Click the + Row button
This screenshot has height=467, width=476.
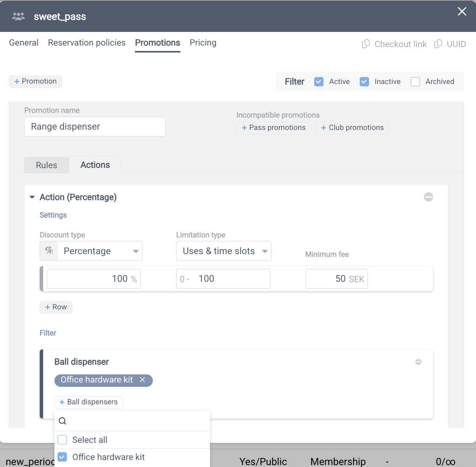[56, 307]
